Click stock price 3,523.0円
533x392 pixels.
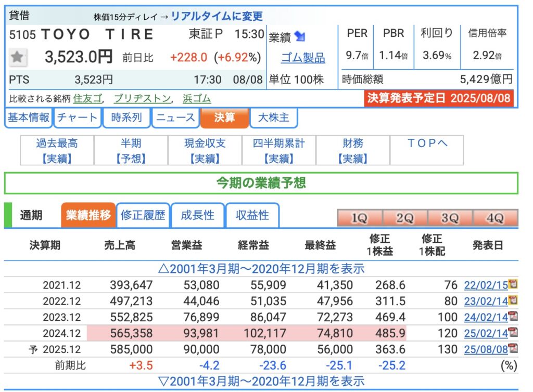coord(79,57)
